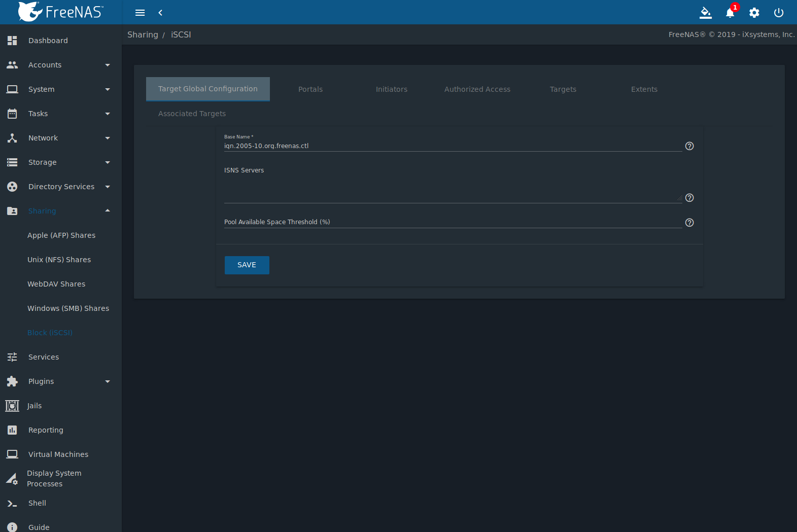Click the Accounts people icon

click(x=12, y=65)
